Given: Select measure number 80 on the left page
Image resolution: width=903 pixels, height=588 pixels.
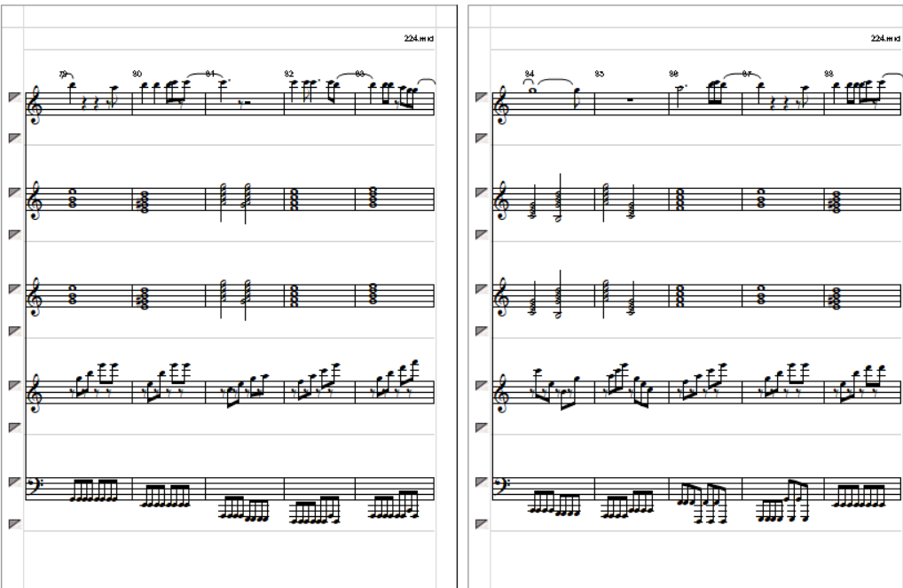Looking at the screenshot, I should 137,74.
